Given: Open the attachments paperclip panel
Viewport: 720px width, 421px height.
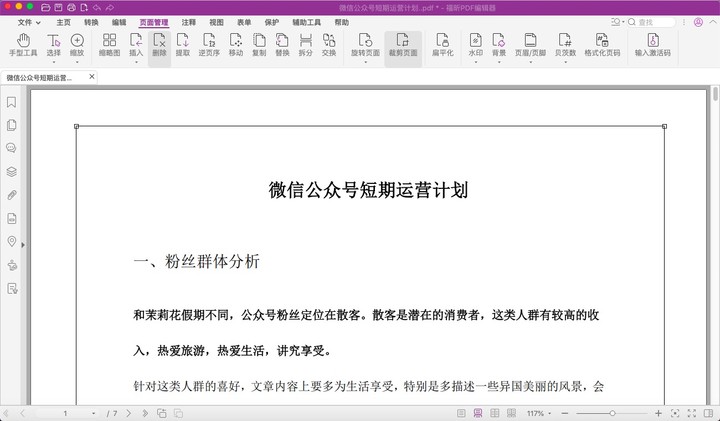Looking at the screenshot, I should [12, 195].
